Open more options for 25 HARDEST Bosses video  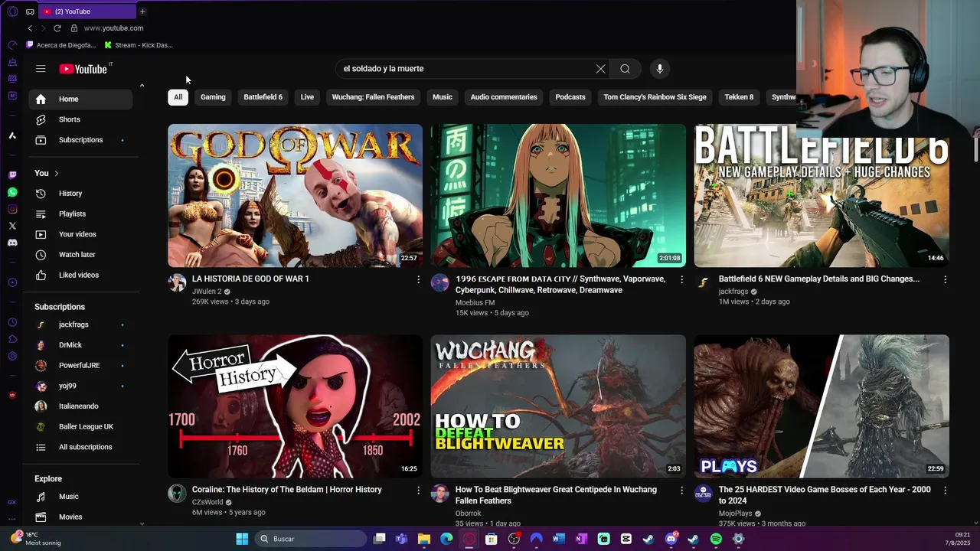pyautogui.click(x=945, y=490)
